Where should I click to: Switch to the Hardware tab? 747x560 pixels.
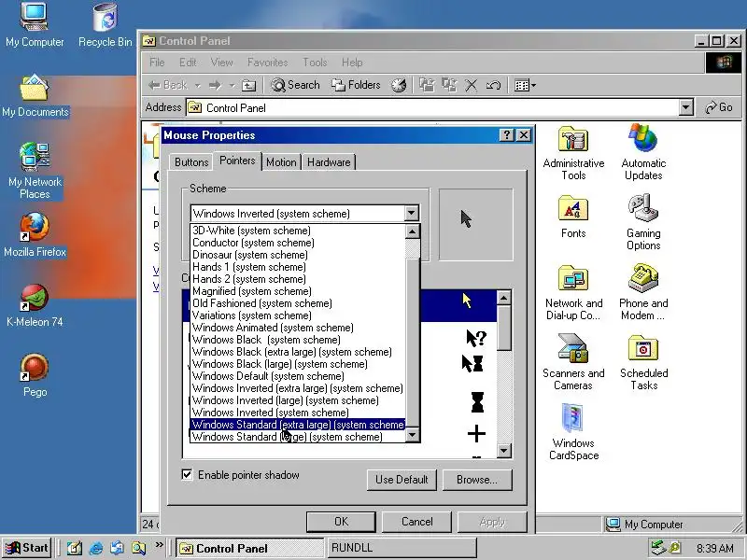(x=329, y=161)
